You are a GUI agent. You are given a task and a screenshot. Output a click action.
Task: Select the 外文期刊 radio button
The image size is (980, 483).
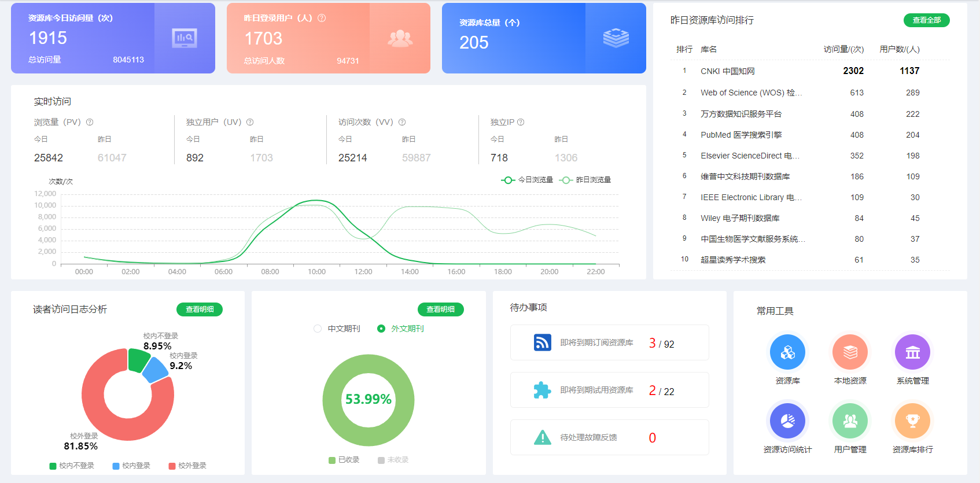point(381,329)
